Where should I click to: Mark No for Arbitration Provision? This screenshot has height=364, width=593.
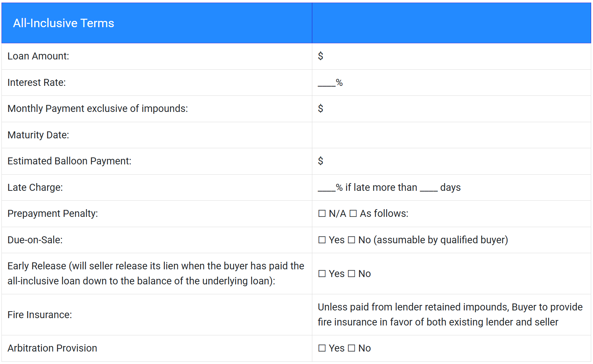pos(352,348)
